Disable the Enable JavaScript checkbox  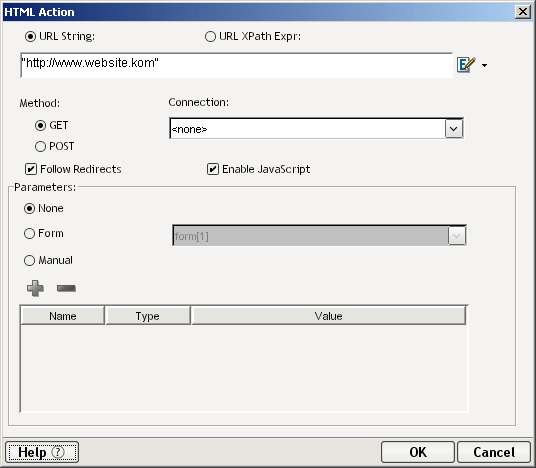click(x=213, y=169)
